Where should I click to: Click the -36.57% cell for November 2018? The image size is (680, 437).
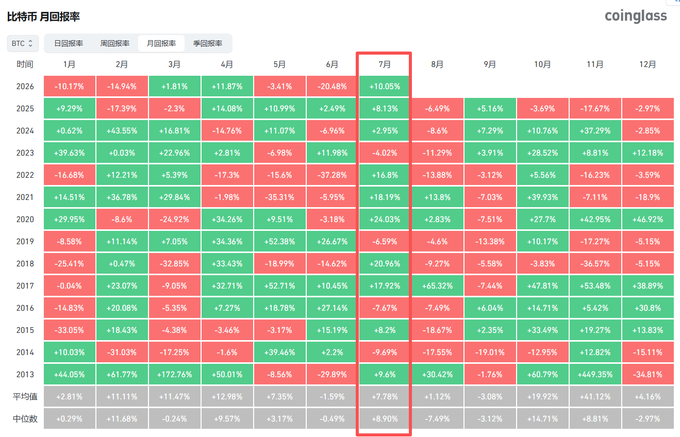595,264
